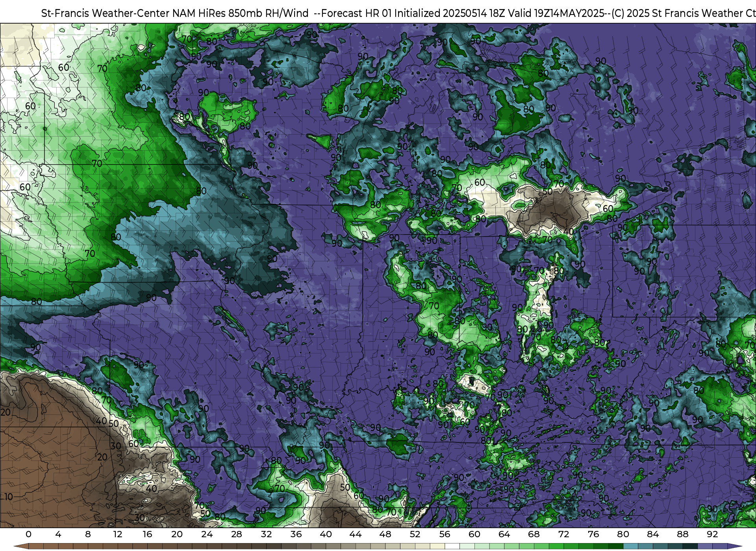Click the "Initialized 20250514 18Z" title text
This screenshot has height=551, width=756.
coord(450,13)
